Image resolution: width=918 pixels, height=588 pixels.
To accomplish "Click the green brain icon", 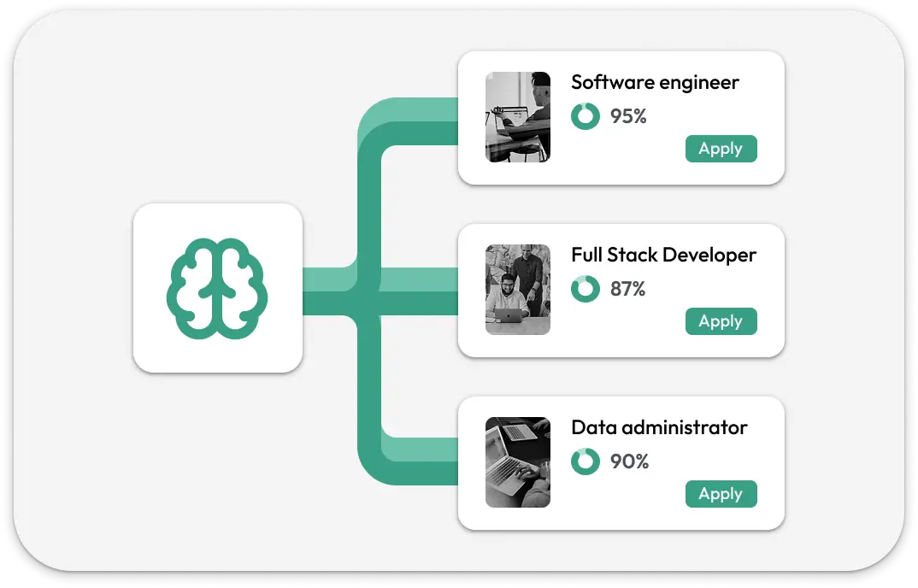I will click(217, 288).
